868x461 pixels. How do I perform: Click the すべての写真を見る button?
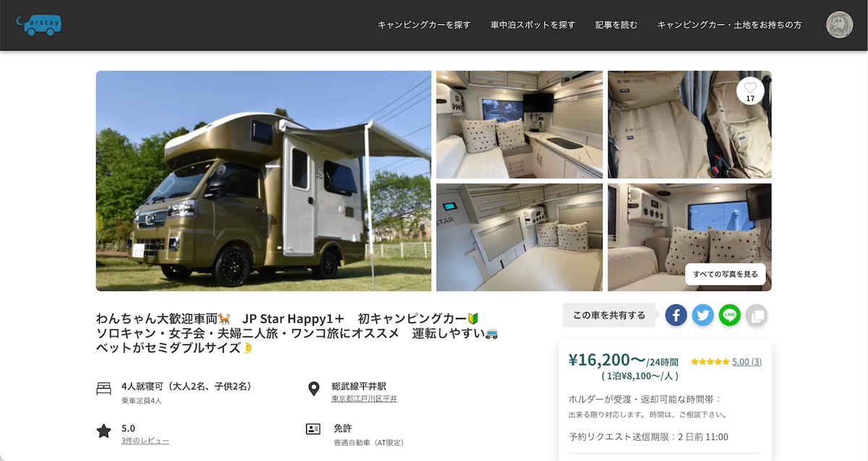pos(726,274)
